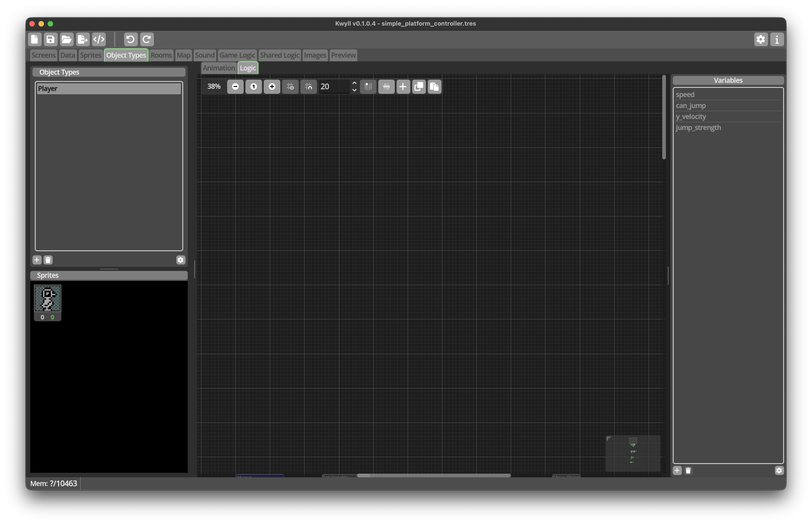Zoom out the logic graph
812x524 pixels.
(x=235, y=86)
